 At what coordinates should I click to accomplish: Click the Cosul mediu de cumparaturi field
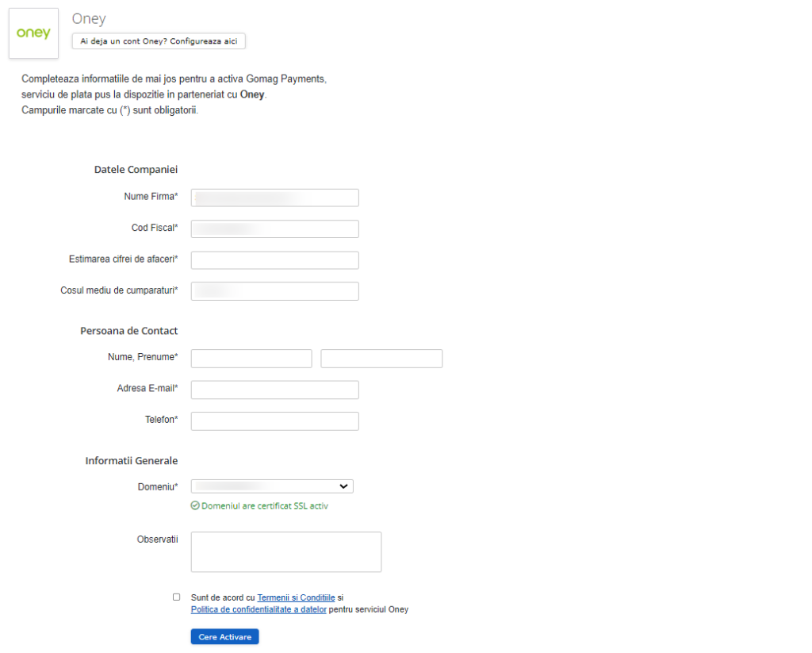274,291
